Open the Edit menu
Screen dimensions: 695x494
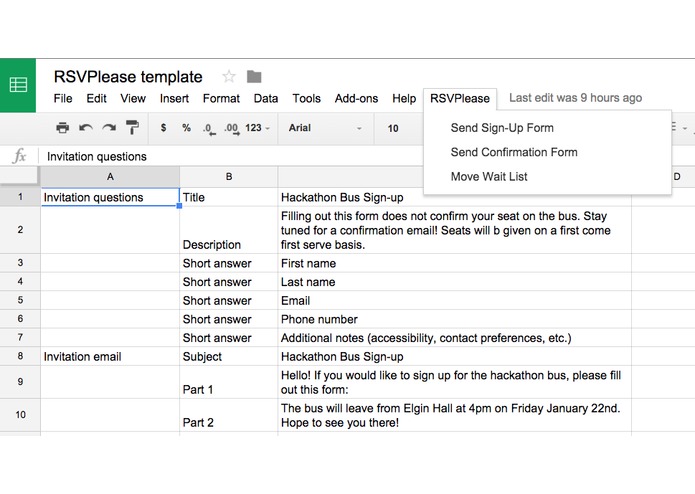[96, 98]
